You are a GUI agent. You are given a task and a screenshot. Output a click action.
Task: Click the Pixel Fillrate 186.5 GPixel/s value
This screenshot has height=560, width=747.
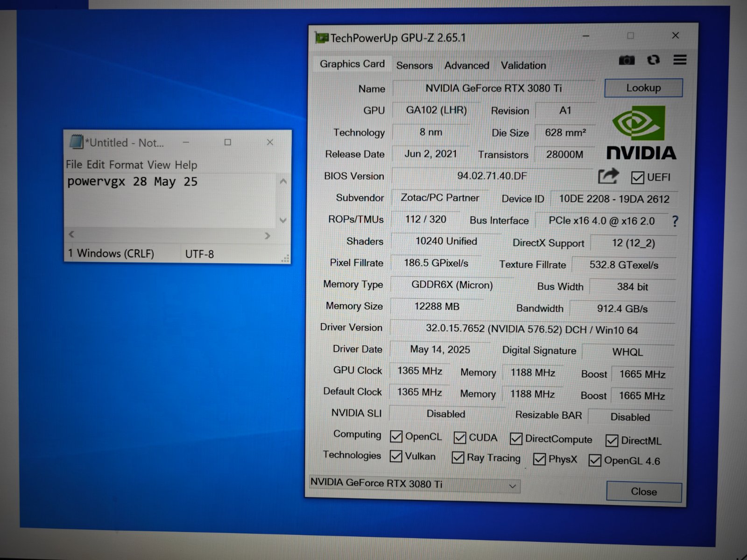(436, 263)
